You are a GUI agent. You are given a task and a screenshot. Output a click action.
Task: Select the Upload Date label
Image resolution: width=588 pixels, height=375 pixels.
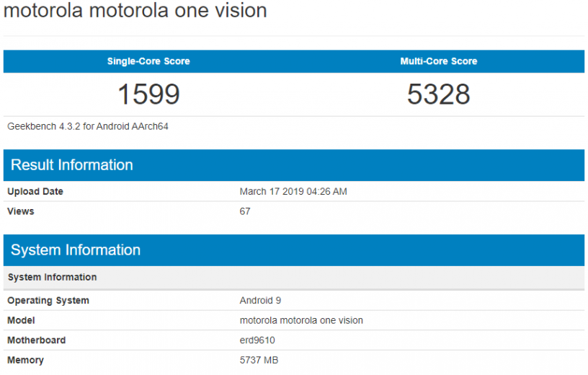coord(35,192)
